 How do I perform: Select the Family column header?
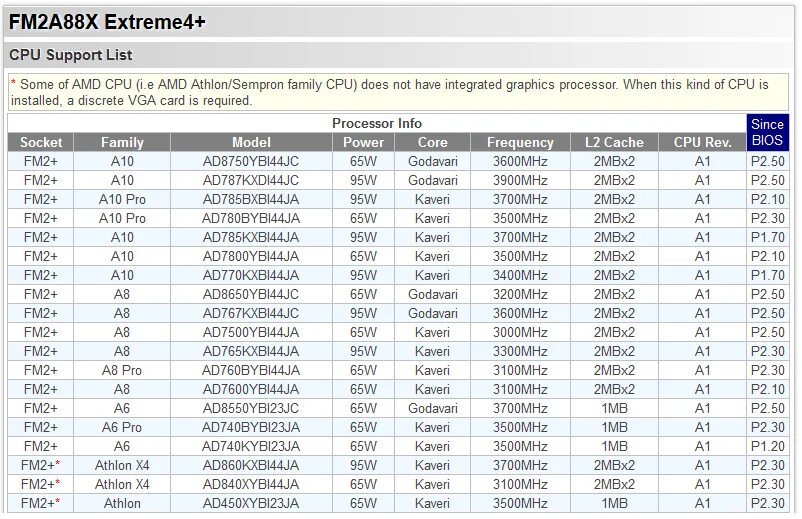122,142
